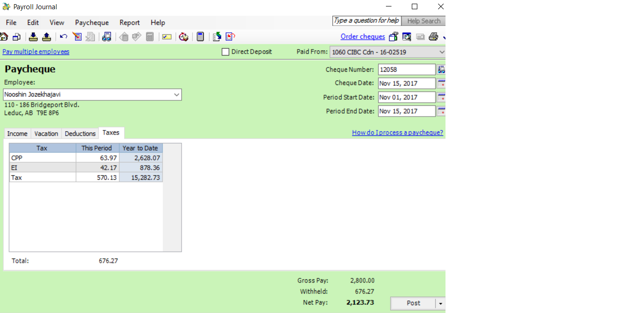
Task: Click Pay multiple employees link
Action: click(36, 52)
